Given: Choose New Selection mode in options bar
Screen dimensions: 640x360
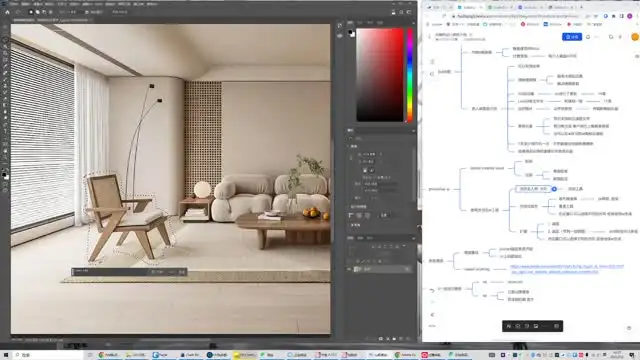Looking at the screenshot, I should tap(31, 12).
